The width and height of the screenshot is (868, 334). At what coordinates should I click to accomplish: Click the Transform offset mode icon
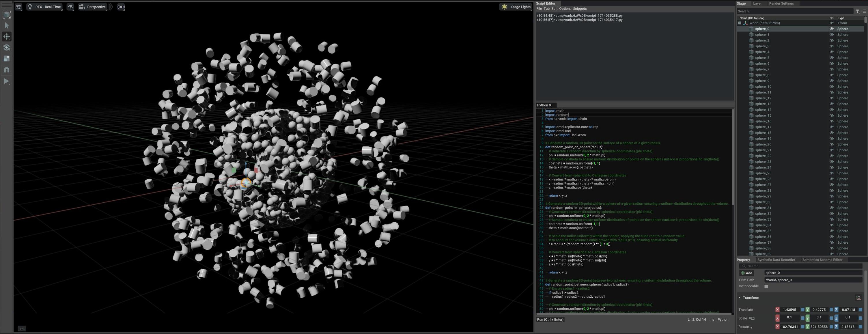(x=858, y=298)
